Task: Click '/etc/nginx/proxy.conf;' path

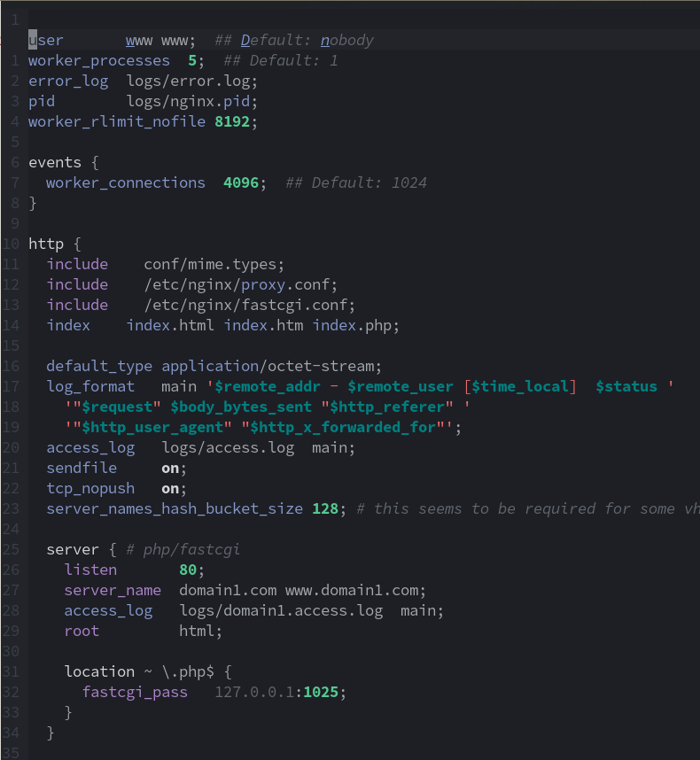Action: [x=241, y=284]
